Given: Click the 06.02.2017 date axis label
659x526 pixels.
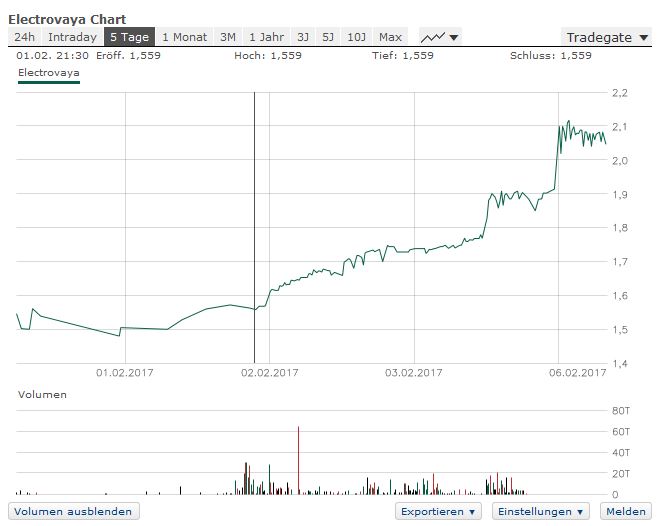Looking at the screenshot, I should [x=577, y=373].
